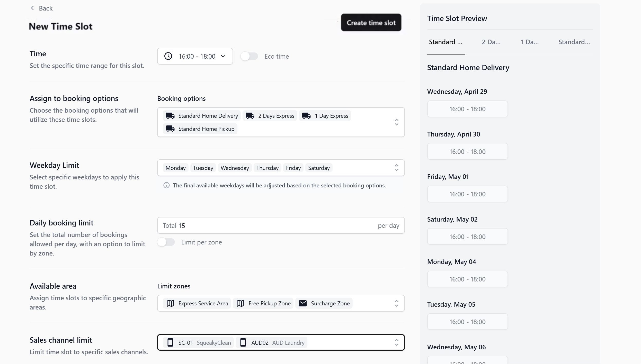
Task: Click truck icon on 2 Days Express
Action: tap(250, 116)
